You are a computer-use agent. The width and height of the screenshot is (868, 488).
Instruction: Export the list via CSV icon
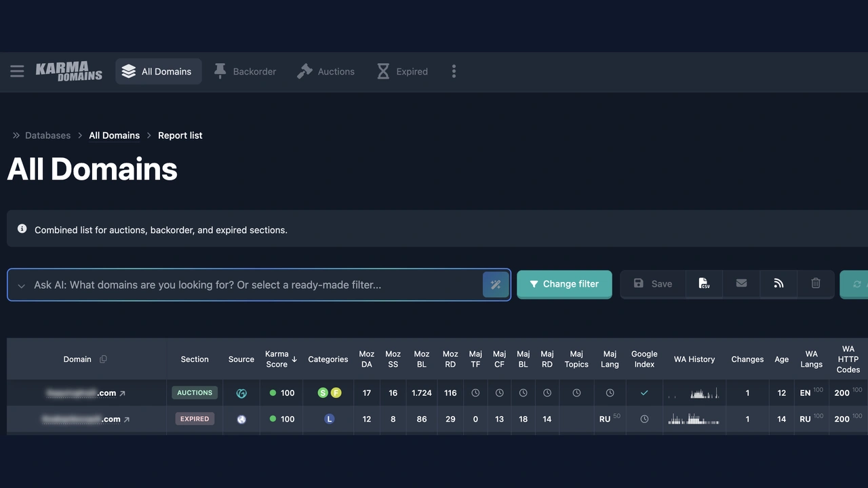click(704, 283)
